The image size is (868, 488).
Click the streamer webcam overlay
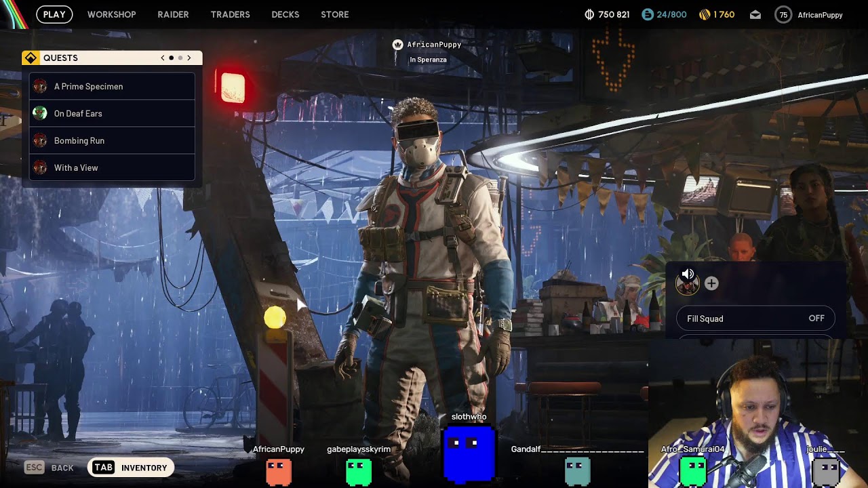758,413
